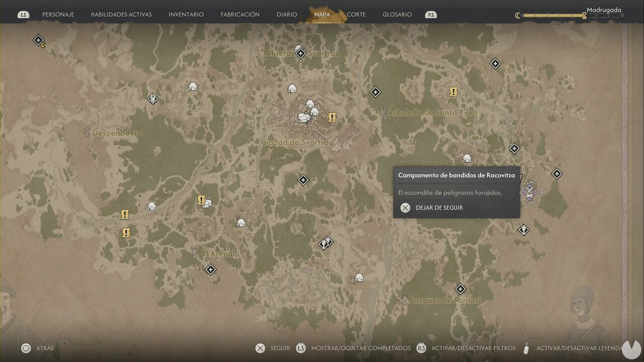
Task: Go to the FABRICACIÓN tab
Action: (x=240, y=15)
